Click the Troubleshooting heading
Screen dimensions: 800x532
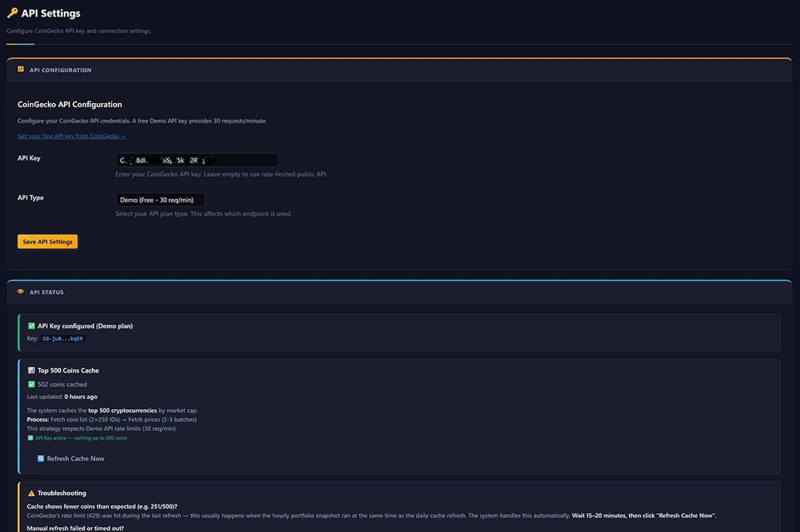62,494
